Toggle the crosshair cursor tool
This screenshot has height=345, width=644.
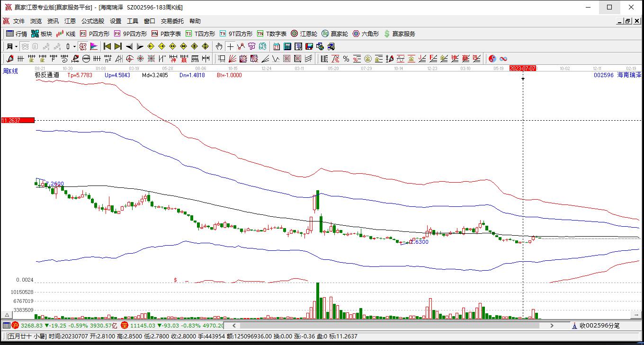coord(230,46)
